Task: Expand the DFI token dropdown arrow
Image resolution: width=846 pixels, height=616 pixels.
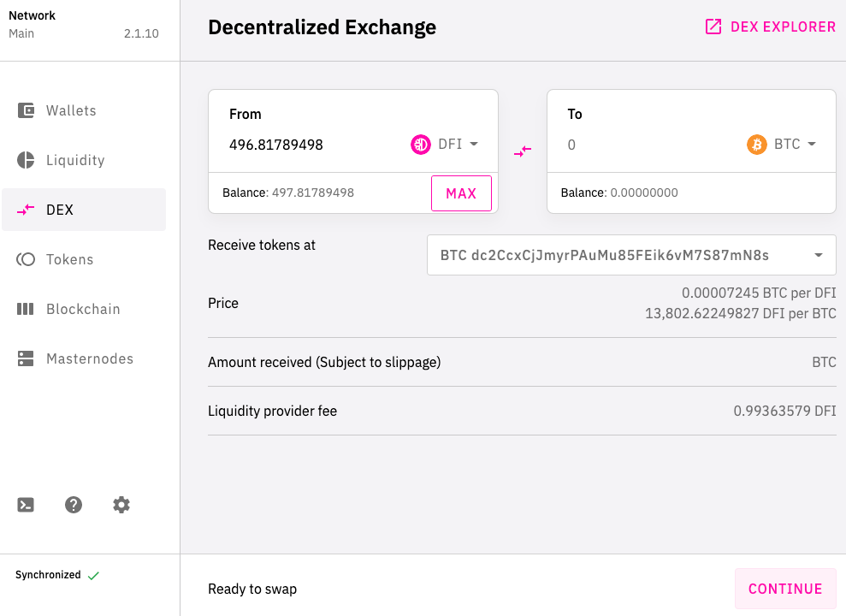Action: point(474,144)
